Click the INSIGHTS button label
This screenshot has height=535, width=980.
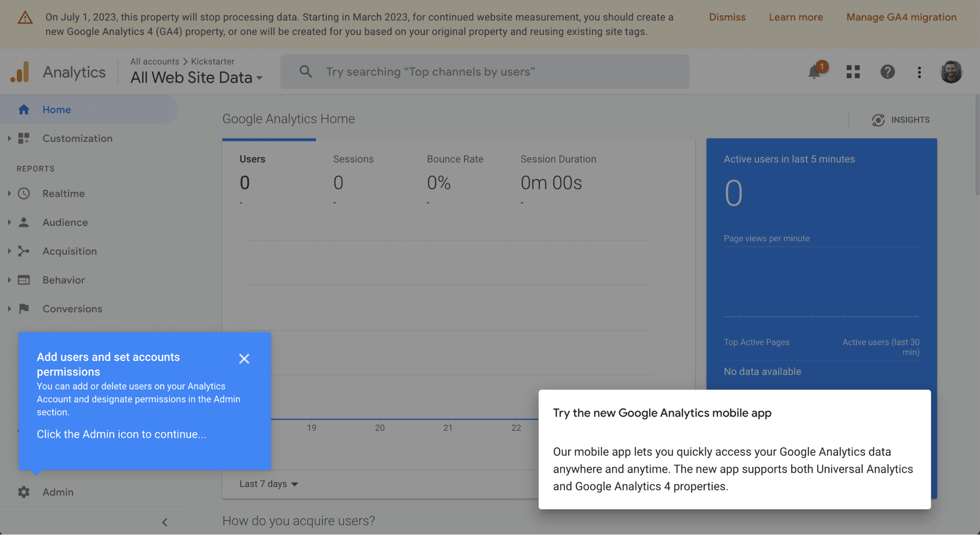910,120
